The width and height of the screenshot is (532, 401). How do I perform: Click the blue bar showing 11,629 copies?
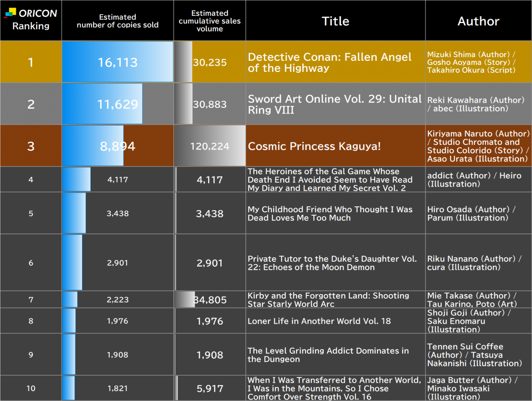coord(102,104)
